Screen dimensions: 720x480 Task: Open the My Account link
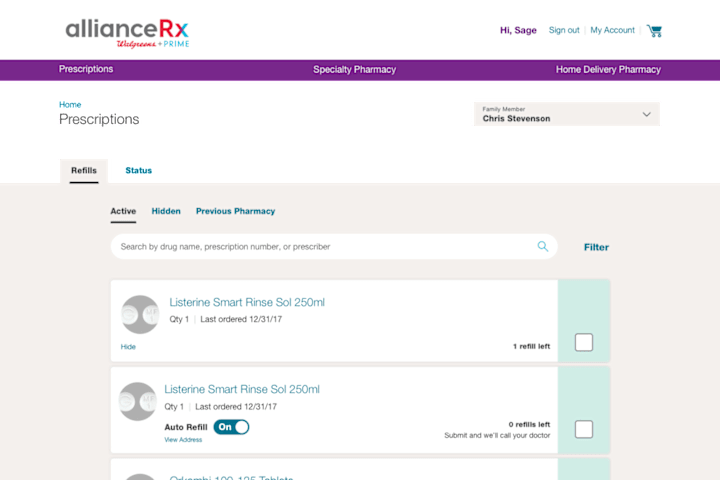click(613, 30)
